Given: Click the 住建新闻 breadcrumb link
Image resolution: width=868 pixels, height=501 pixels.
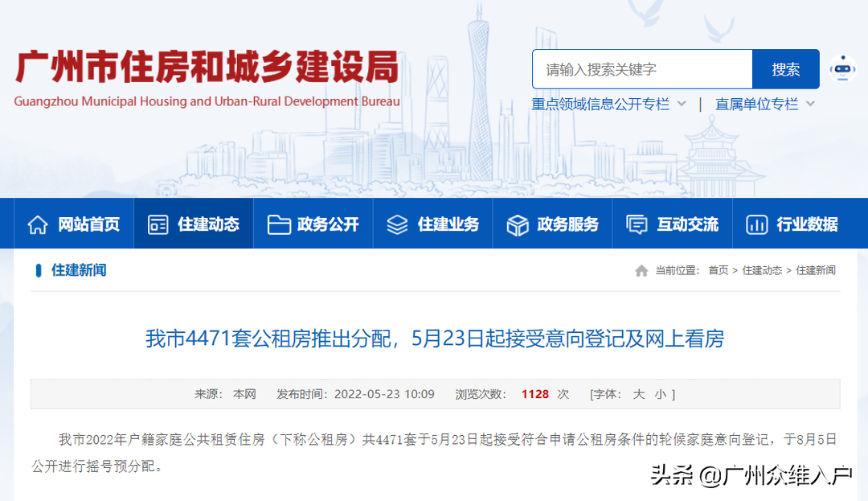Looking at the screenshot, I should pyautogui.click(x=816, y=270).
